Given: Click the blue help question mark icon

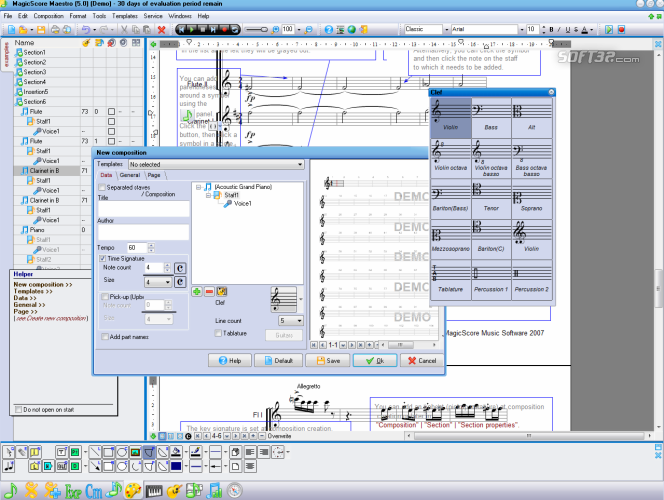Looking at the screenshot, I should (x=329, y=29).
